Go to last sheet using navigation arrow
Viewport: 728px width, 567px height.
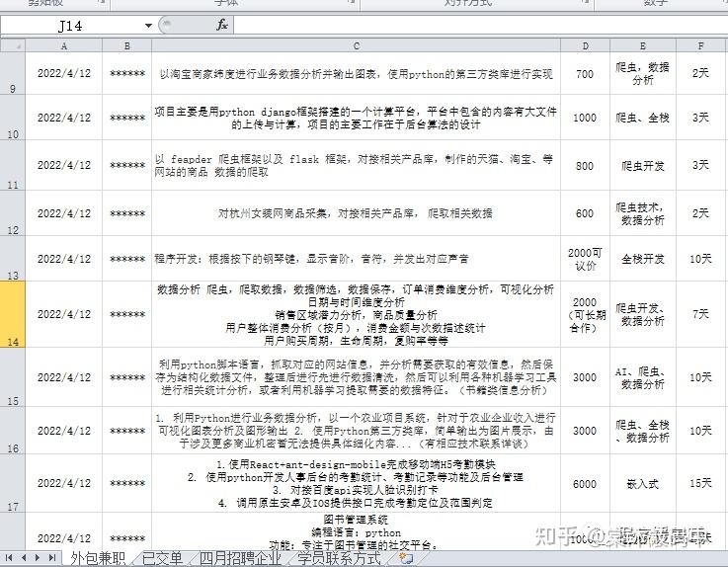coord(52,557)
